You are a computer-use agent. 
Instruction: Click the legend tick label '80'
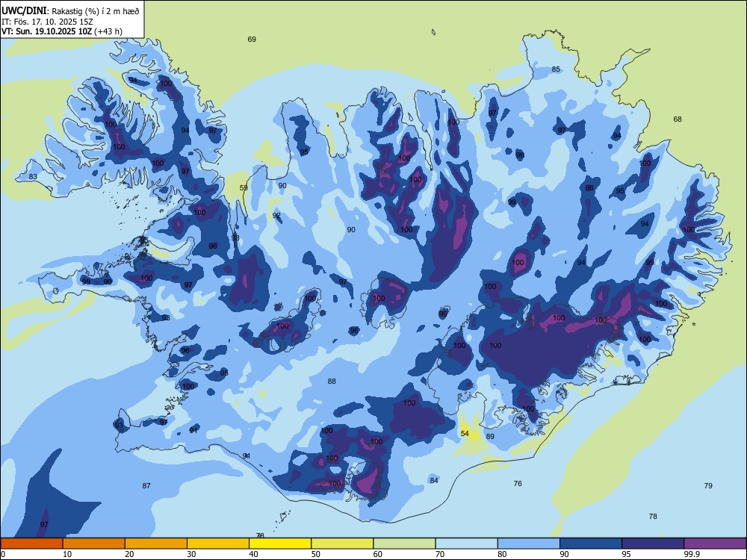(502, 554)
